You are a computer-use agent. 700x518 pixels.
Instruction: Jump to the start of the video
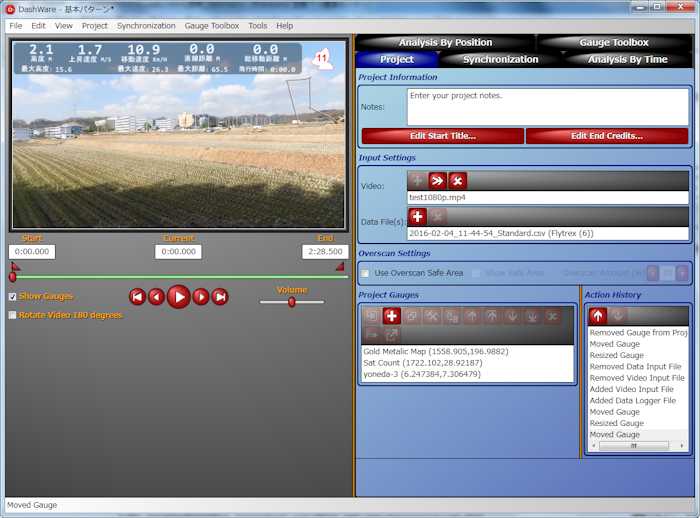pyautogui.click(x=138, y=296)
